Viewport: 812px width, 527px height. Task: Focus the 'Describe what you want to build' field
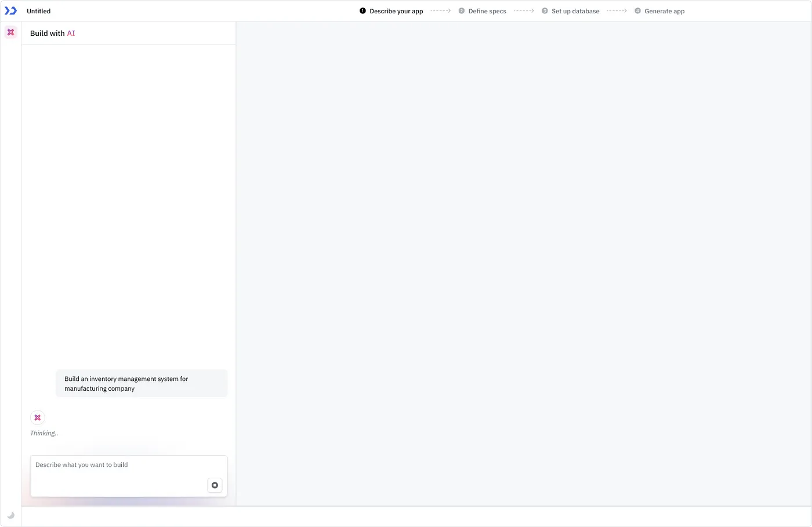(x=129, y=476)
